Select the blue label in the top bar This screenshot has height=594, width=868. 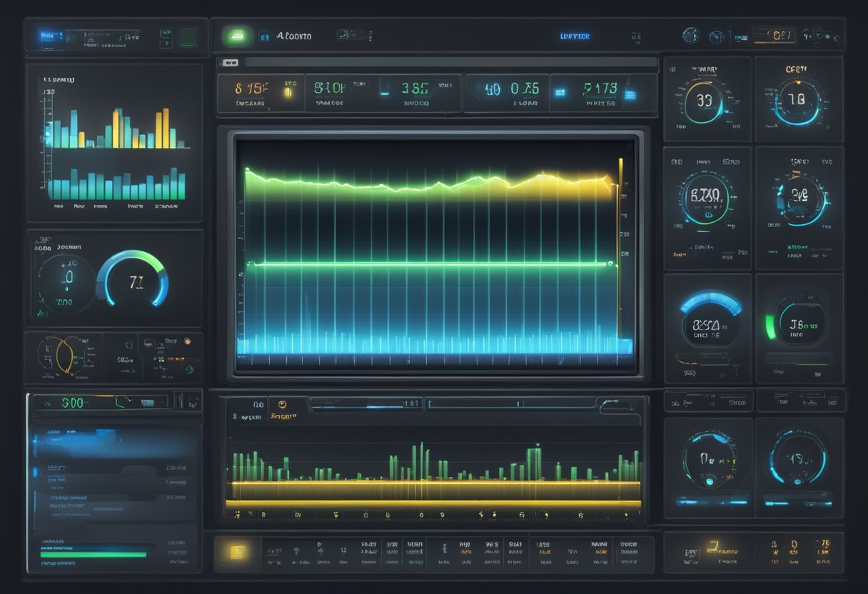click(575, 36)
